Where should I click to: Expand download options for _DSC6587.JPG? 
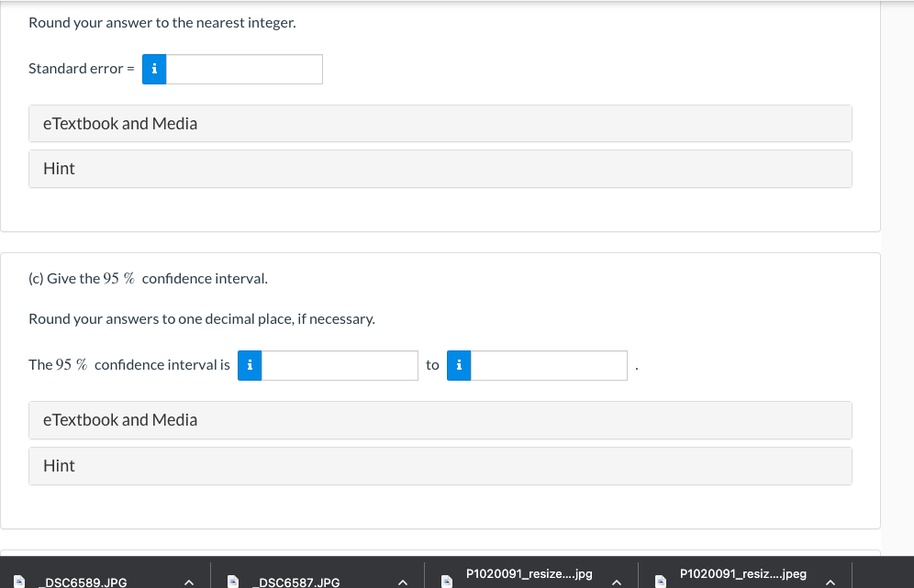coord(402,581)
